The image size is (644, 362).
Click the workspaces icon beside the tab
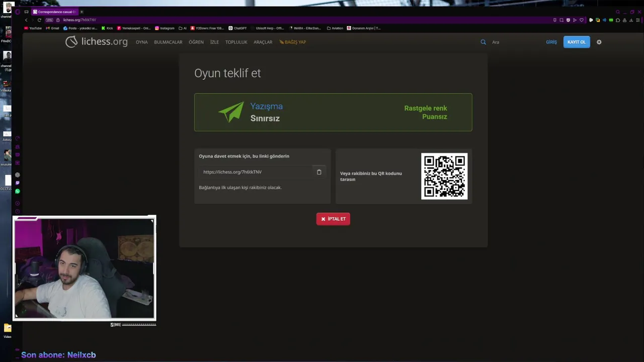click(x=26, y=12)
